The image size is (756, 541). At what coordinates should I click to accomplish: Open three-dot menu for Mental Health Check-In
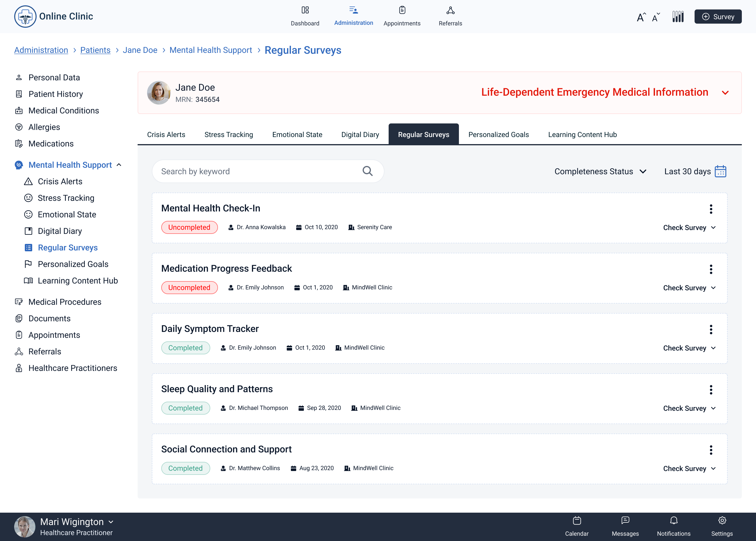711,209
